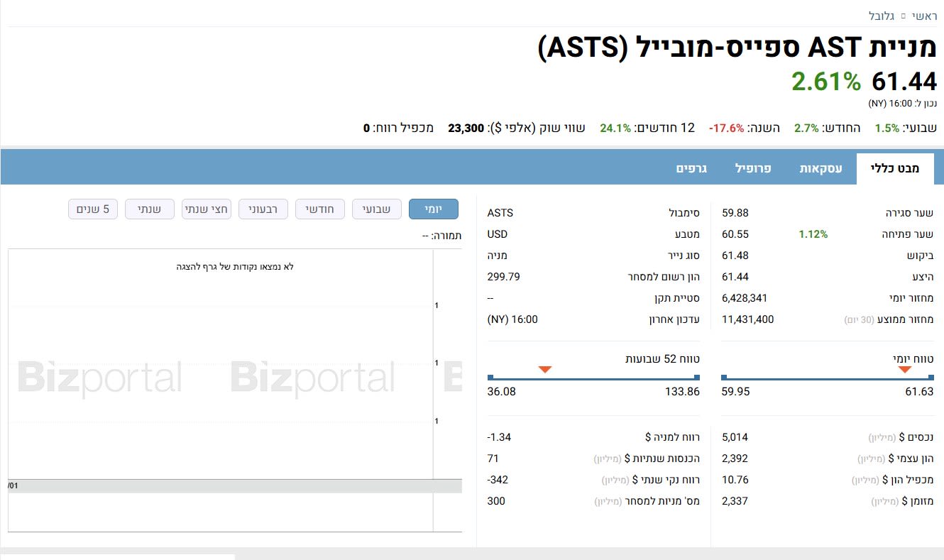
Task: Select the חצי שנתי chart range button
Action: pyautogui.click(x=207, y=209)
